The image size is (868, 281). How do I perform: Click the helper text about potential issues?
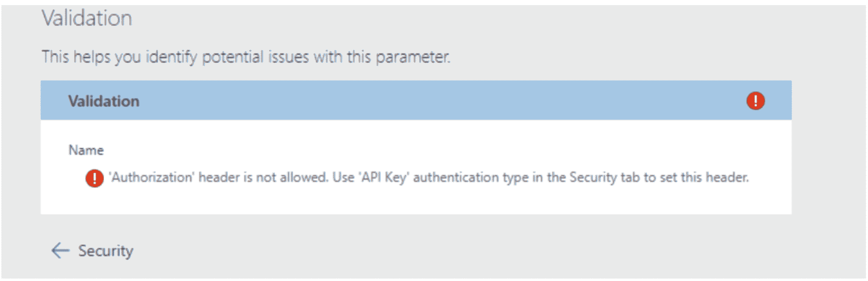(x=246, y=57)
